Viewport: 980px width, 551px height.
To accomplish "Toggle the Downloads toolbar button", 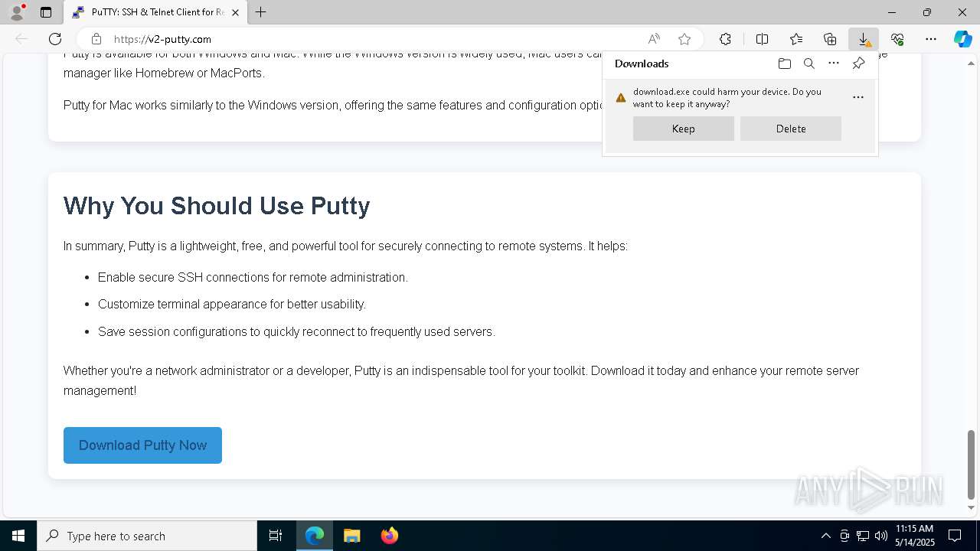I will (864, 39).
